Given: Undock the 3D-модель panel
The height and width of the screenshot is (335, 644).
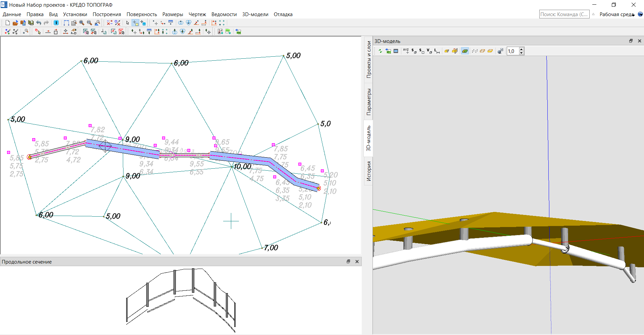Looking at the screenshot, I should [631, 41].
